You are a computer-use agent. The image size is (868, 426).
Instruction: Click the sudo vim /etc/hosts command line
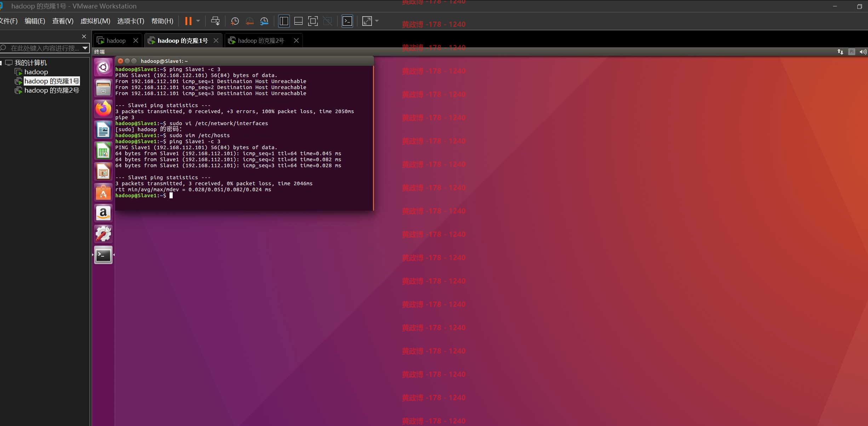[x=173, y=135]
